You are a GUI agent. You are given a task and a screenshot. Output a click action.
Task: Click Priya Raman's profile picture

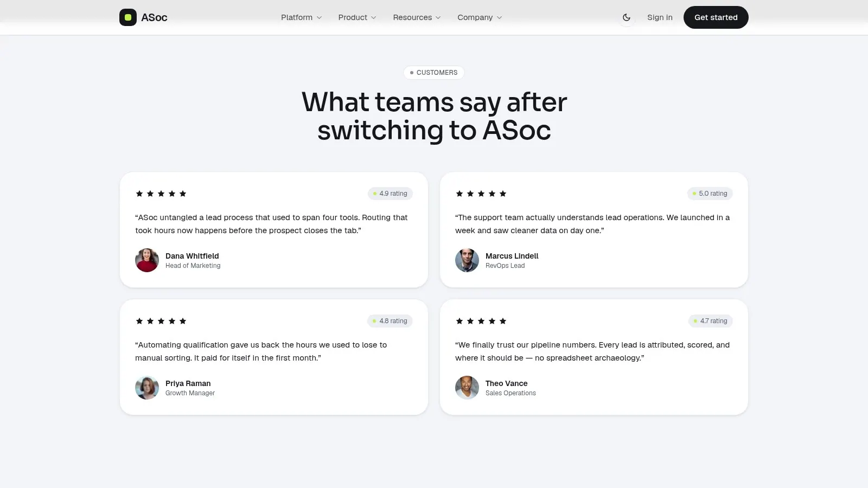[147, 388]
